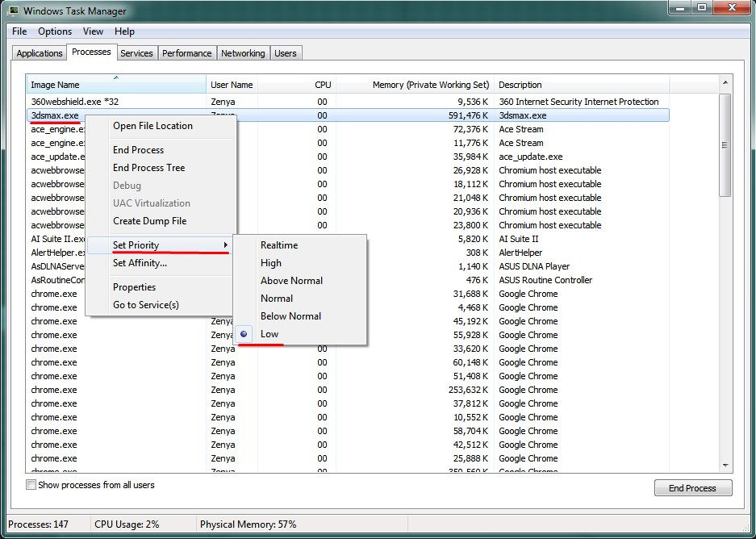Set priority to Below Normal

290,316
